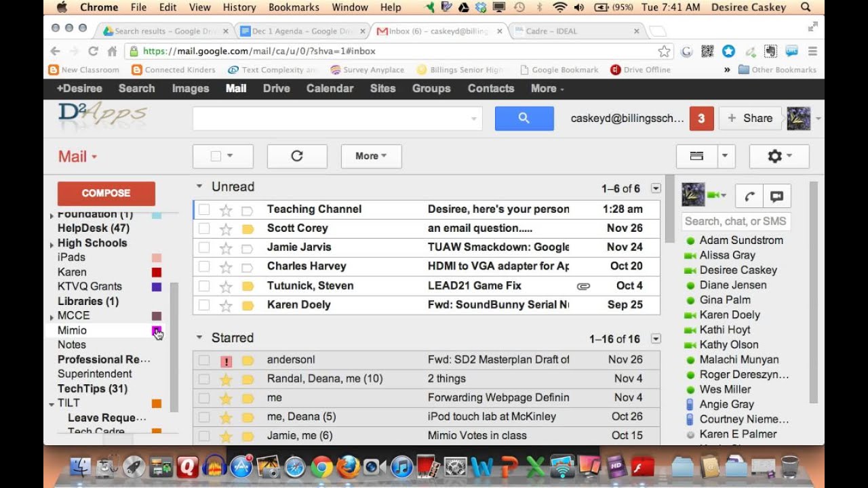Open the search options dropdown arrow
868x488 pixels.
click(x=473, y=119)
